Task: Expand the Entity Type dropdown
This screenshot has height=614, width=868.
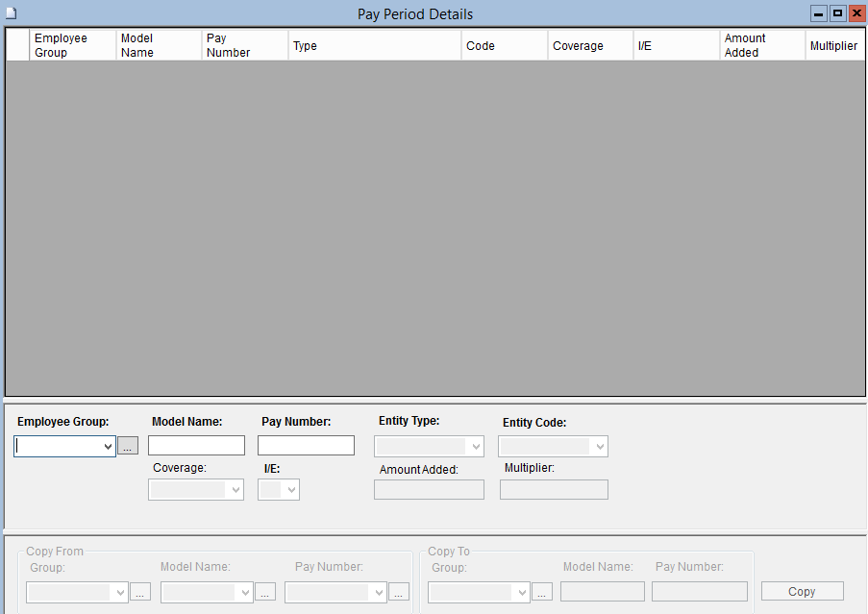Action: click(429, 447)
